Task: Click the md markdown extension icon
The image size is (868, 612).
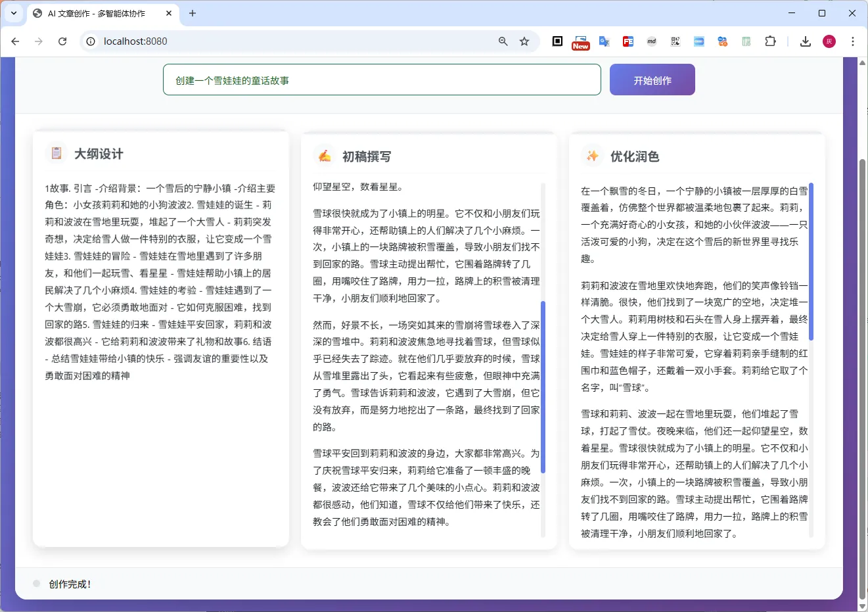Action: click(652, 41)
